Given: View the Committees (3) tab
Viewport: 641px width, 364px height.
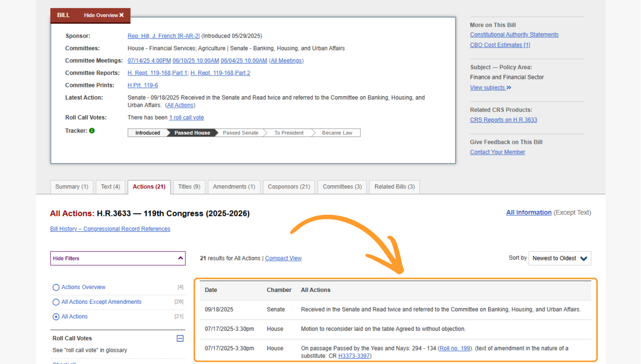Looking at the screenshot, I should (342, 187).
